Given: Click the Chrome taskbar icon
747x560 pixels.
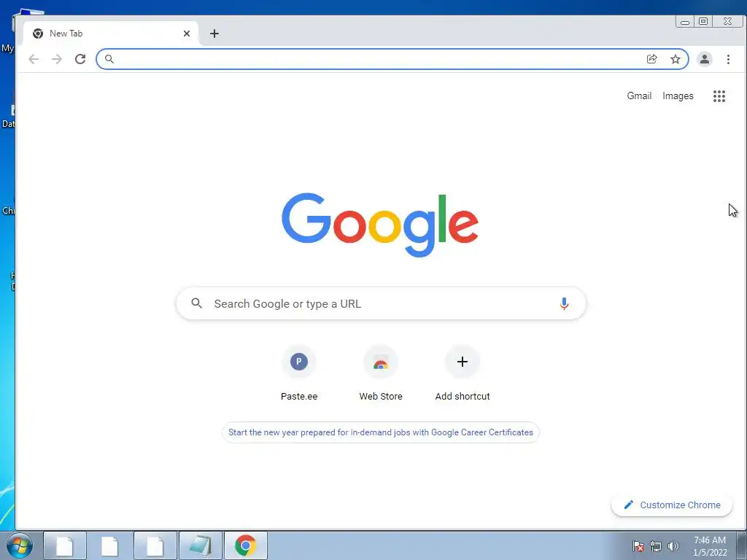Looking at the screenshot, I should (x=246, y=545).
